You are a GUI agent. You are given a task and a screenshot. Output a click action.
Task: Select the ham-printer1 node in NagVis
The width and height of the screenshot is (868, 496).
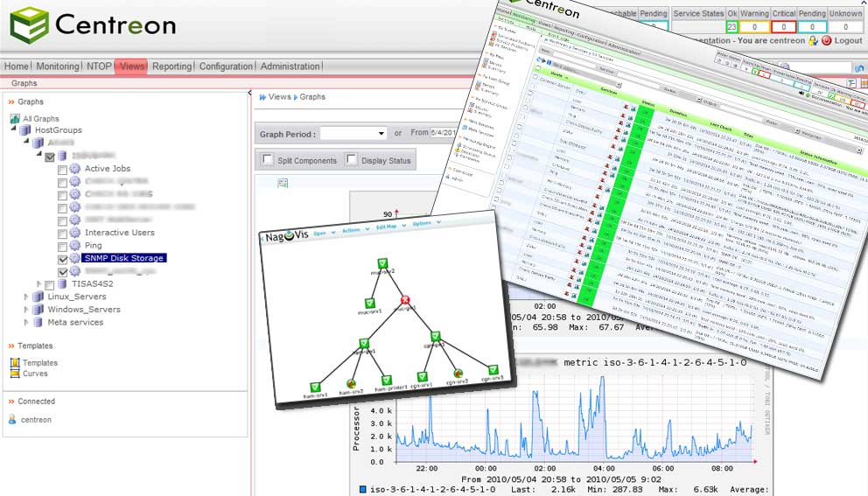coord(387,381)
